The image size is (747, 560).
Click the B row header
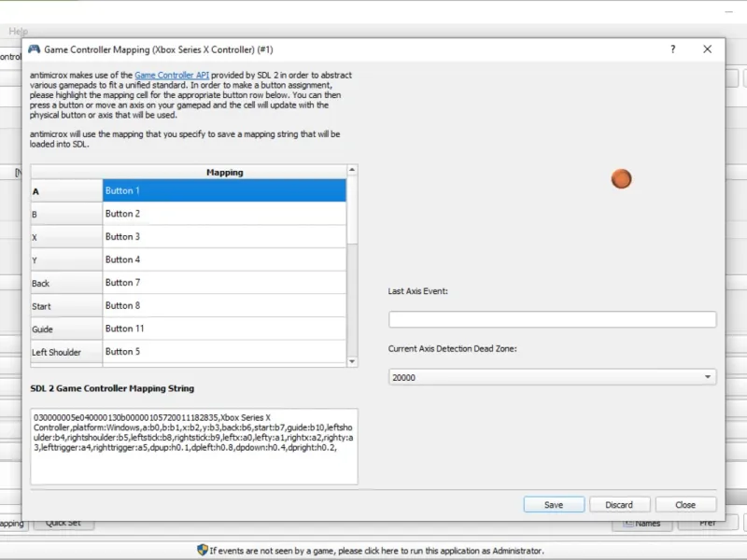point(66,214)
